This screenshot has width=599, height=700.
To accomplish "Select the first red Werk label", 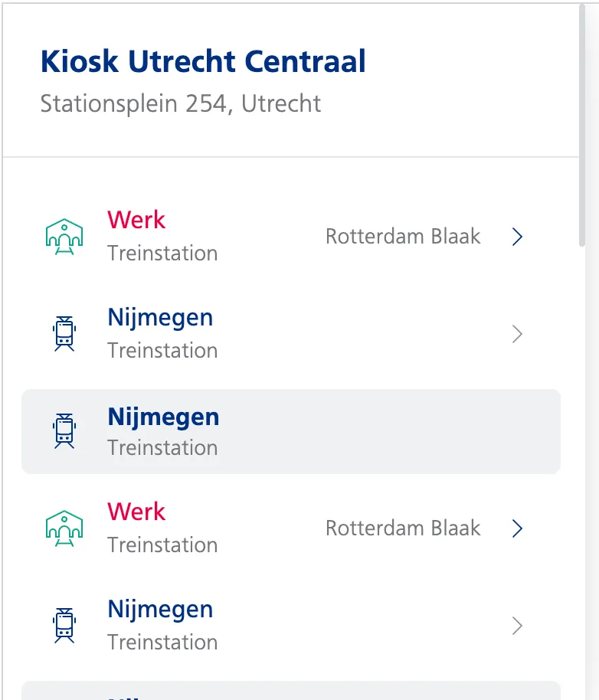I will tap(136, 220).
